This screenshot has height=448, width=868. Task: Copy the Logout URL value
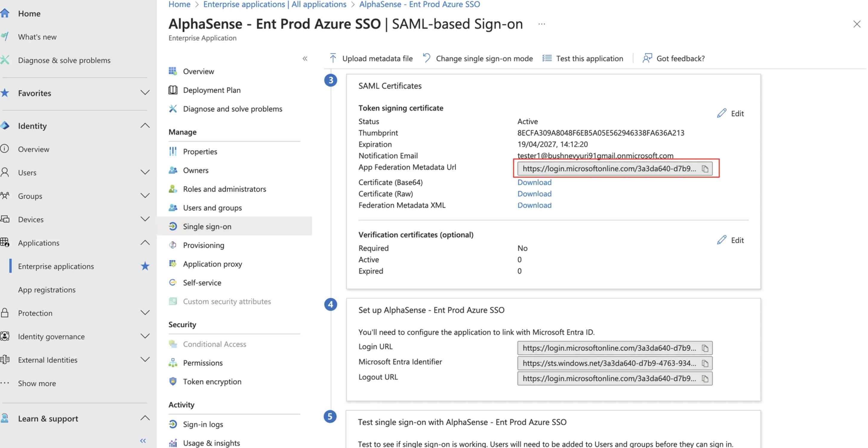(x=705, y=378)
